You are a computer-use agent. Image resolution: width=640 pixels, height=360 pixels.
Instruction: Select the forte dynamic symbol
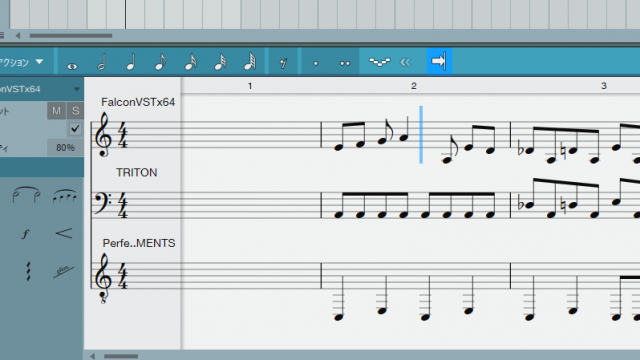tap(25, 234)
